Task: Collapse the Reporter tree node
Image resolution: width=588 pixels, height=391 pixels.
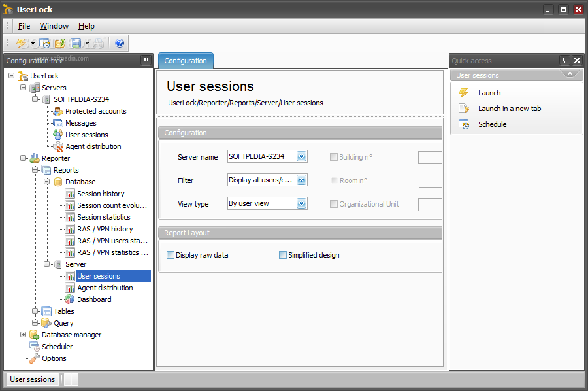Action: (24, 158)
